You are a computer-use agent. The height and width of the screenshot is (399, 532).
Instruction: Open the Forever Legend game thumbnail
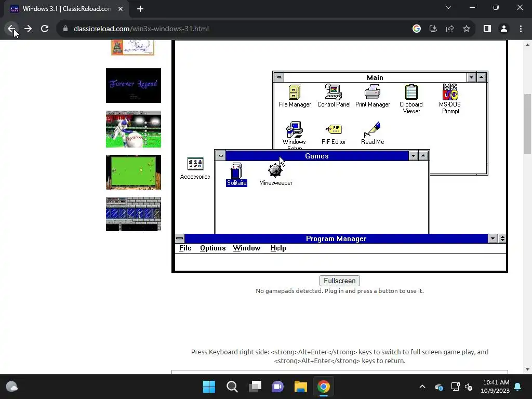pos(134,86)
